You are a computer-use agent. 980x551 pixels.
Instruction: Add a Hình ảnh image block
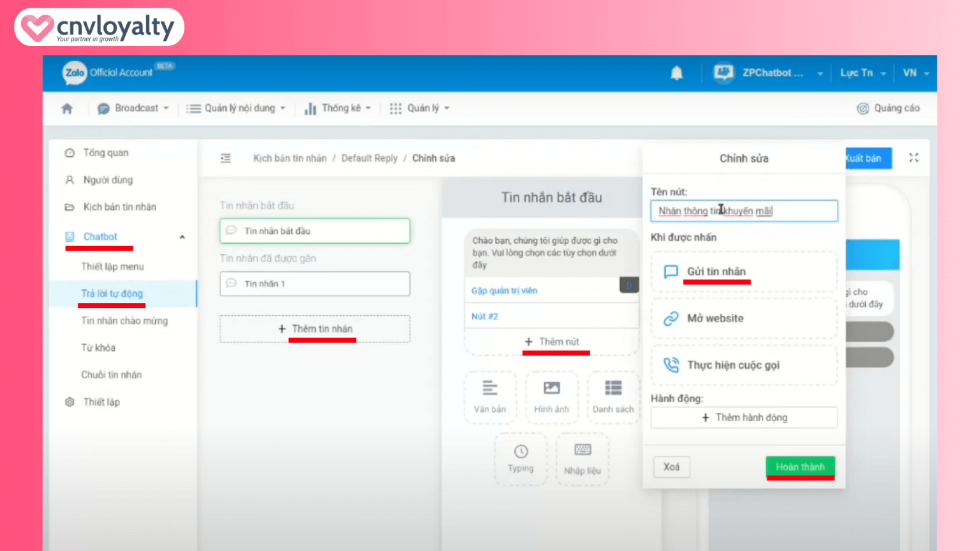(551, 397)
